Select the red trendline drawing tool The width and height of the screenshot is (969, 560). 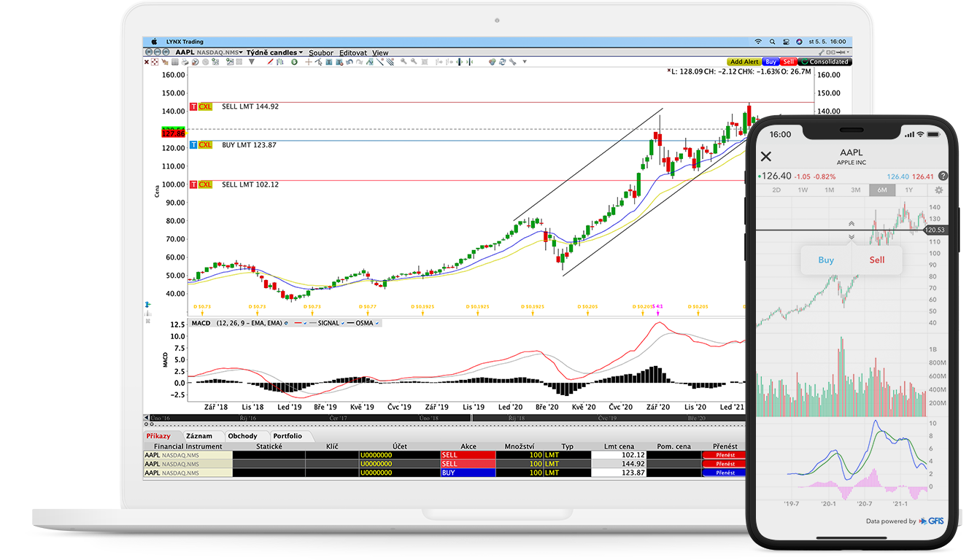coord(270,62)
